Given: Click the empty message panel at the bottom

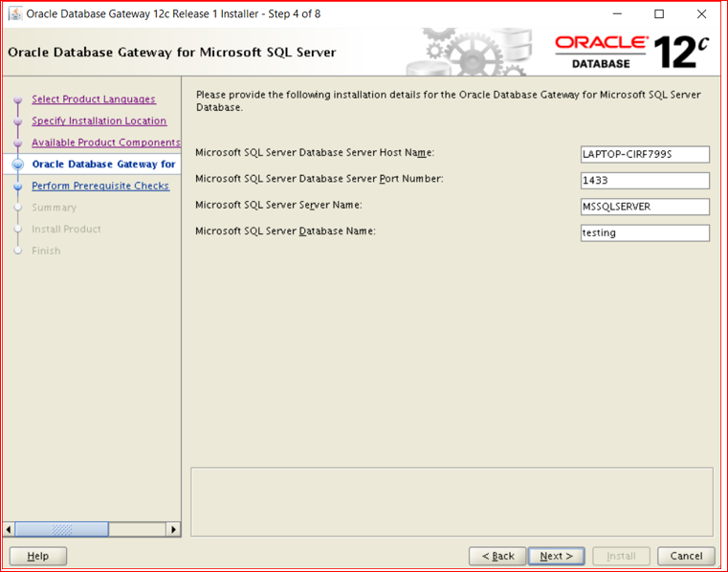Looking at the screenshot, I should [x=452, y=502].
